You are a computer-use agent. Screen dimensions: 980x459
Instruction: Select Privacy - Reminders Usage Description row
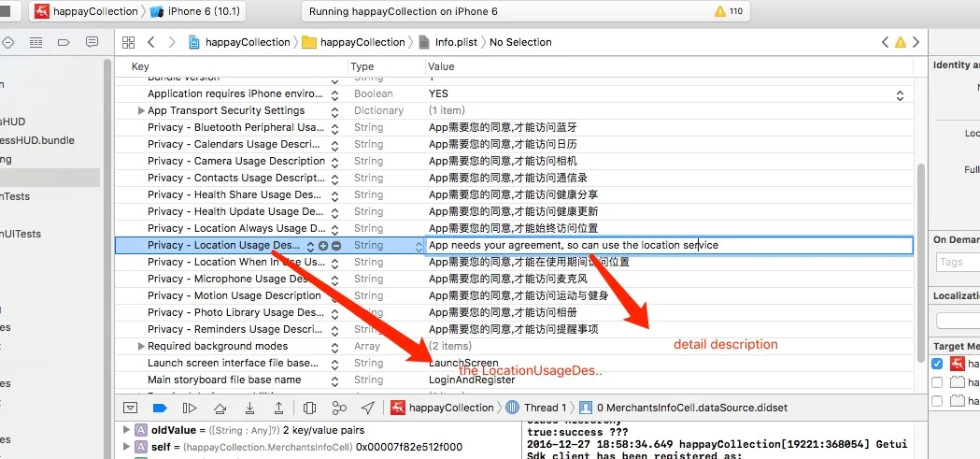[x=514, y=330]
